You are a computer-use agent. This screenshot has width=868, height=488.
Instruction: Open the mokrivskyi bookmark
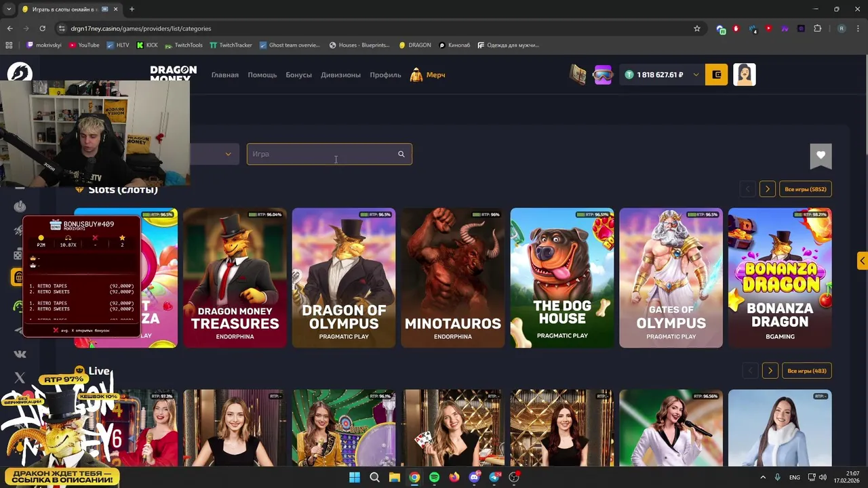pyautogui.click(x=44, y=45)
